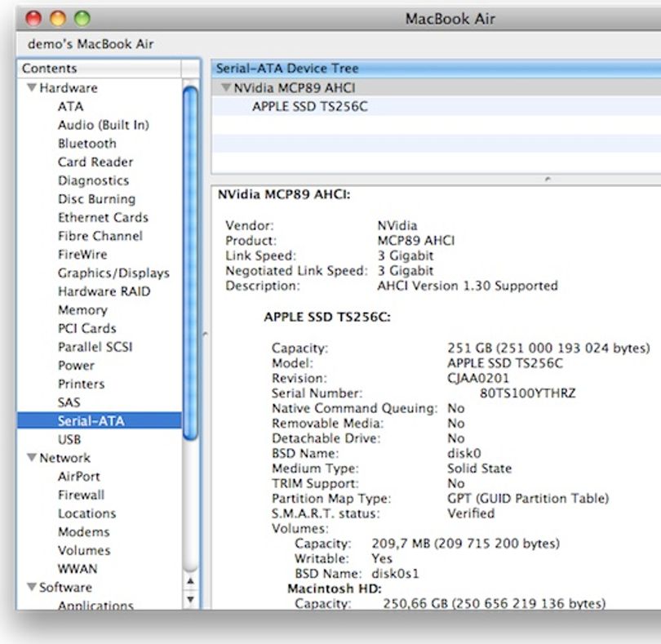661x644 pixels.
Task: Click the Serial-ATA Device Tree column header
Action: pos(436,69)
